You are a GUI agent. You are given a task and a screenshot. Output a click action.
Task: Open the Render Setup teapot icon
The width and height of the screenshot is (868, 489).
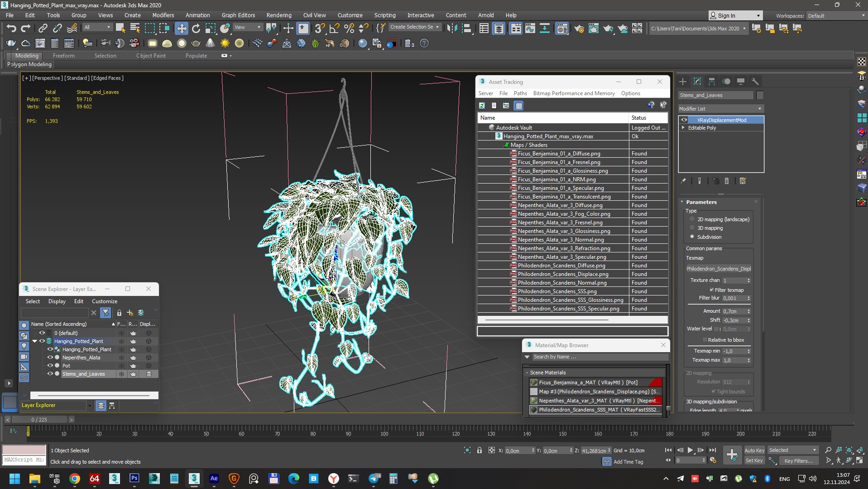tap(579, 29)
